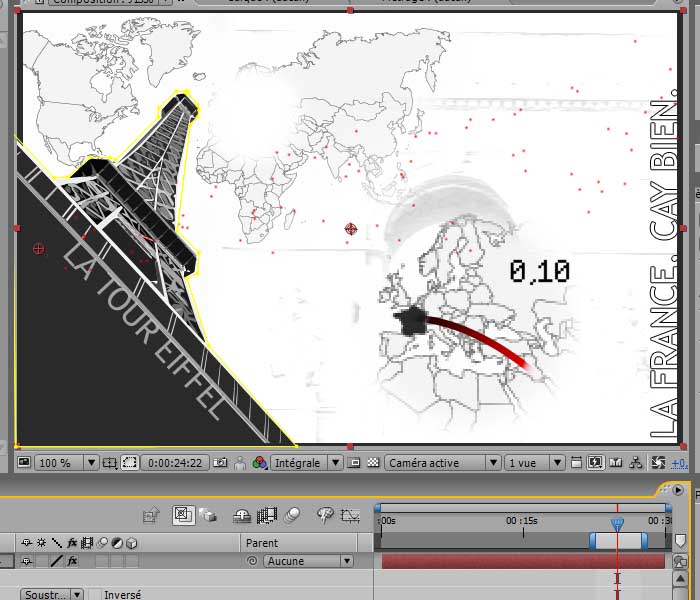The width and height of the screenshot is (700, 600).
Task: Click the current time 0:00:24:22
Action: tap(175, 463)
